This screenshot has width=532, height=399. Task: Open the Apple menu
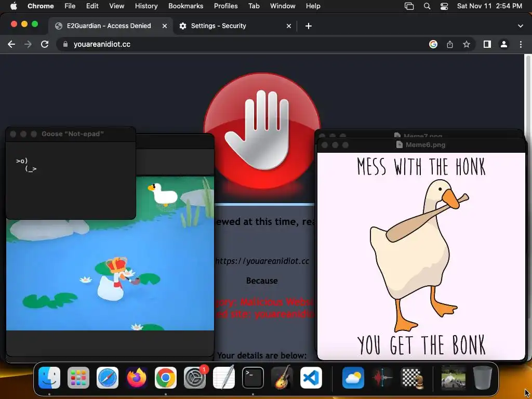coord(14,6)
